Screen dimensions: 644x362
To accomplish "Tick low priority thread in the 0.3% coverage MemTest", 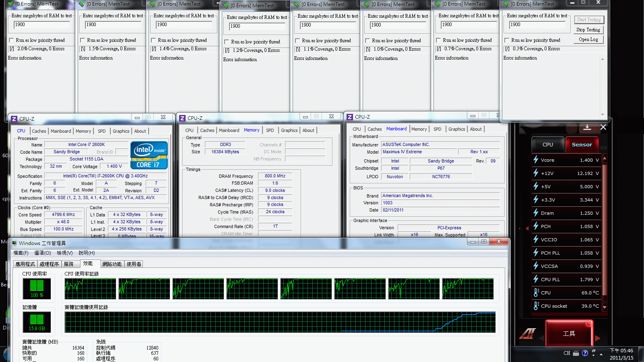I will click(507, 40).
